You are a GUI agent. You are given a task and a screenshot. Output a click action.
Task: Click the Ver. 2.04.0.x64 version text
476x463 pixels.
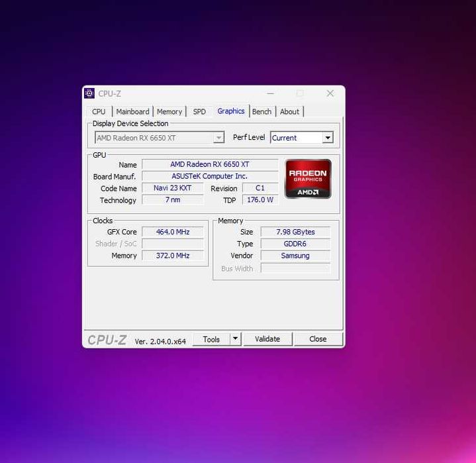pos(160,342)
